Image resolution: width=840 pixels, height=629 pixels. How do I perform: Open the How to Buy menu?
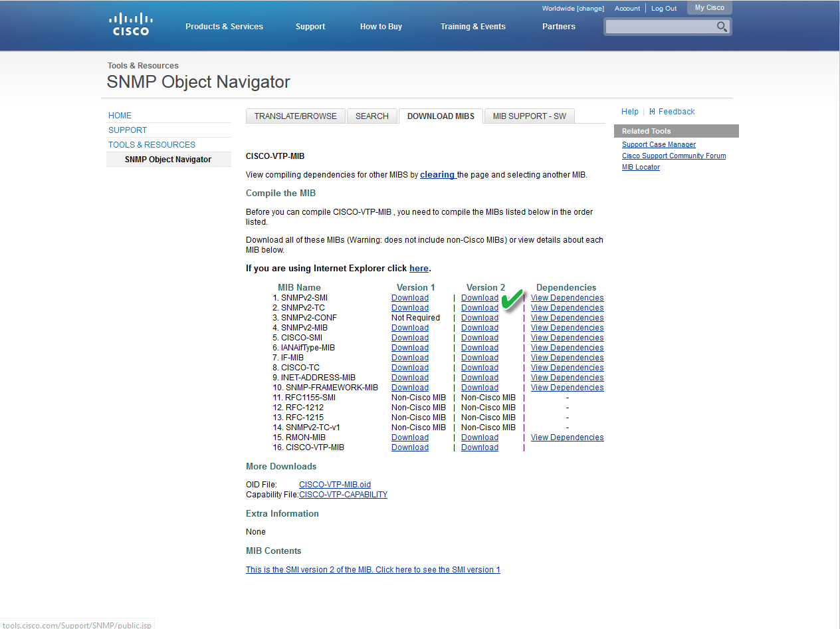pos(381,27)
